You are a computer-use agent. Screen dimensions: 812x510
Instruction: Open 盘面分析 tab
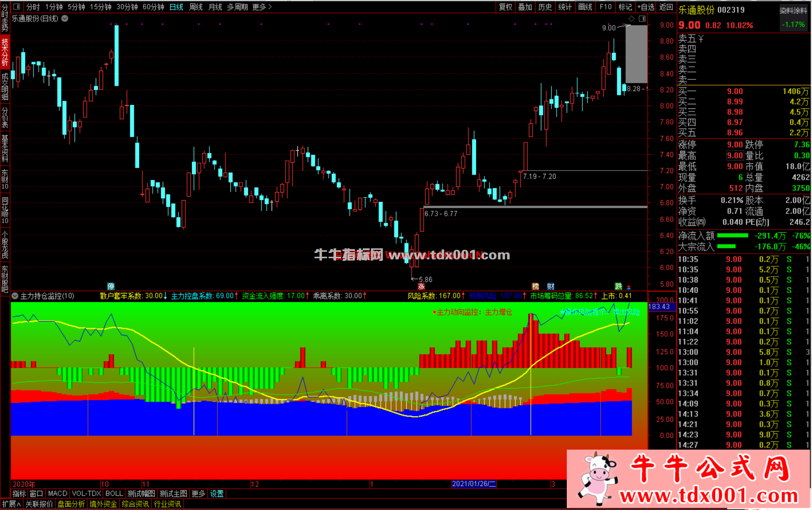point(71,504)
